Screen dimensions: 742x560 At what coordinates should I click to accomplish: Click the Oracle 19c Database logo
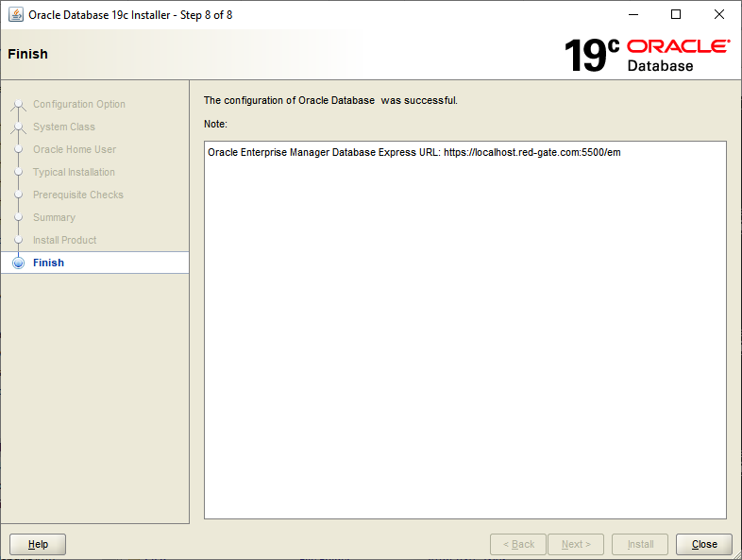[647, 55]
